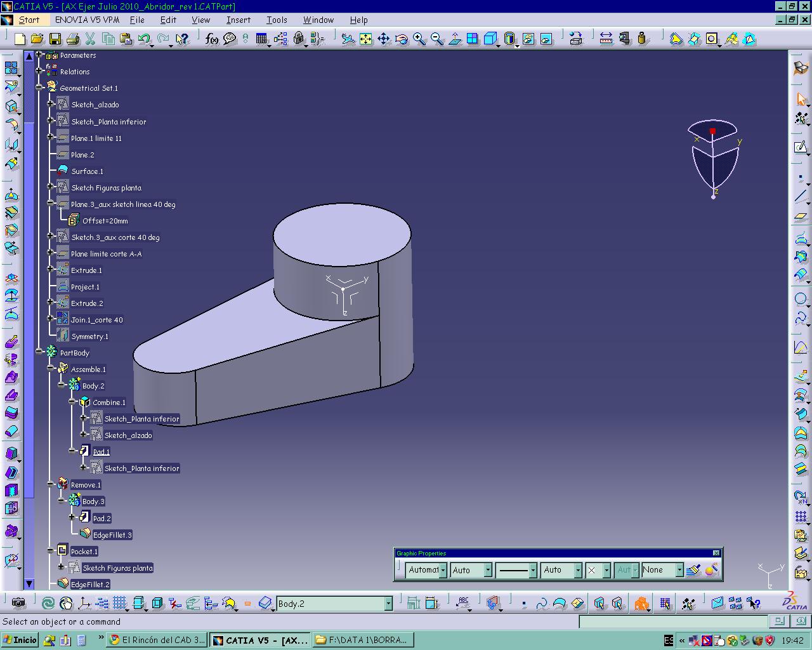Expand the Sketch_alzado node in Geometrical Set
Viewport: 812px width, 650px height.
(51, 103)
